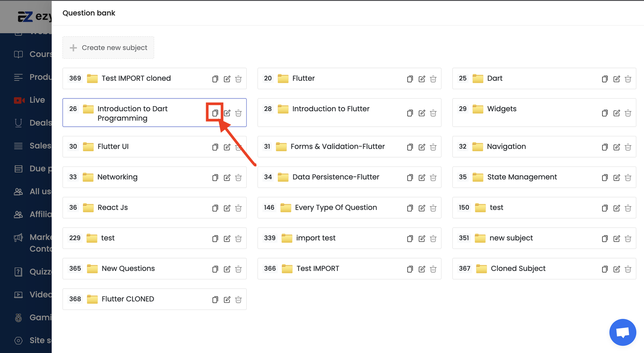Open Live in the sidebar
This screenshot has height=353, width=644.
37,100
